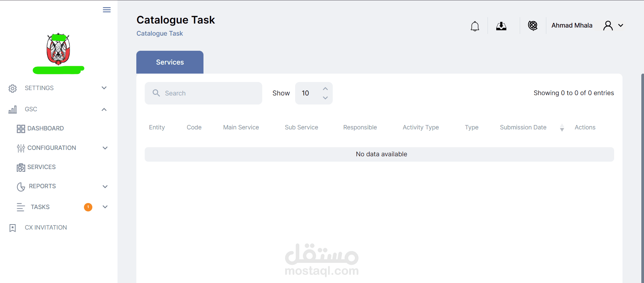The image size is (644, 283).
Task: Click the Services camera icon
Action: pyautogui.click(x=21, y=167)
